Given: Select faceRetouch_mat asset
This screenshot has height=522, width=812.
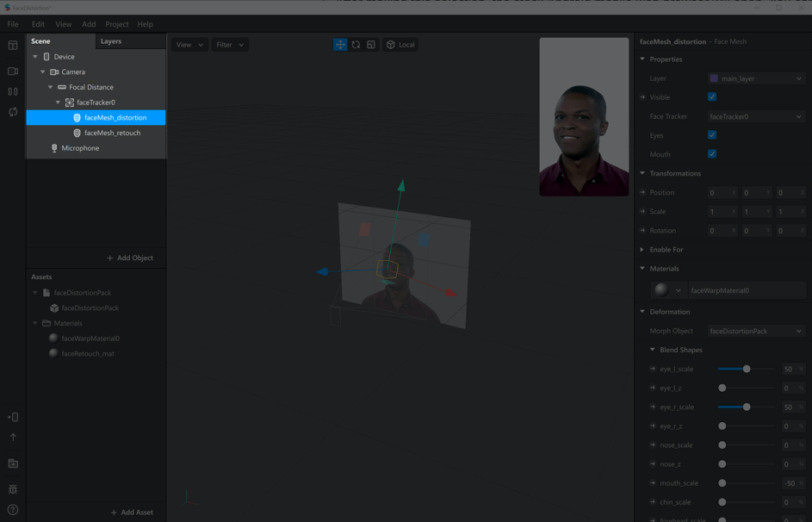Looking at the screenshot, I should 88,354.
